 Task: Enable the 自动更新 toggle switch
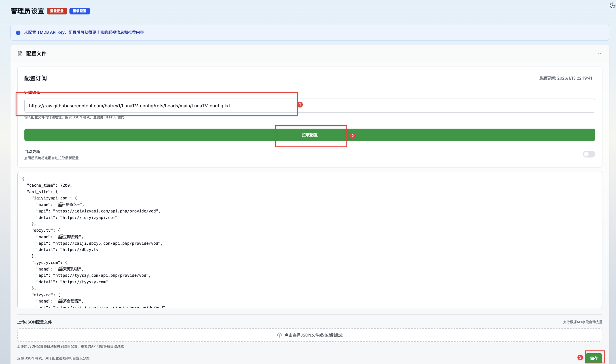tap(589, 154)
